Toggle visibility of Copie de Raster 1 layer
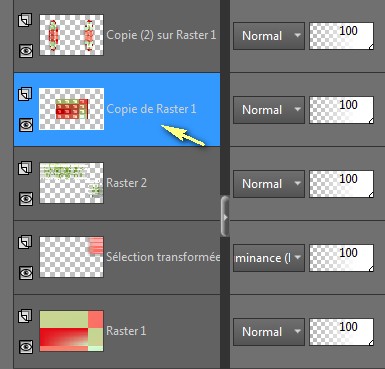Screen dimensions: 385x369 26,125
